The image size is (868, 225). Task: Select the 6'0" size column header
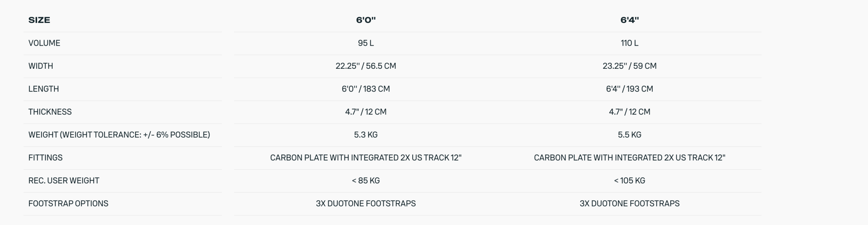(366, 20)
